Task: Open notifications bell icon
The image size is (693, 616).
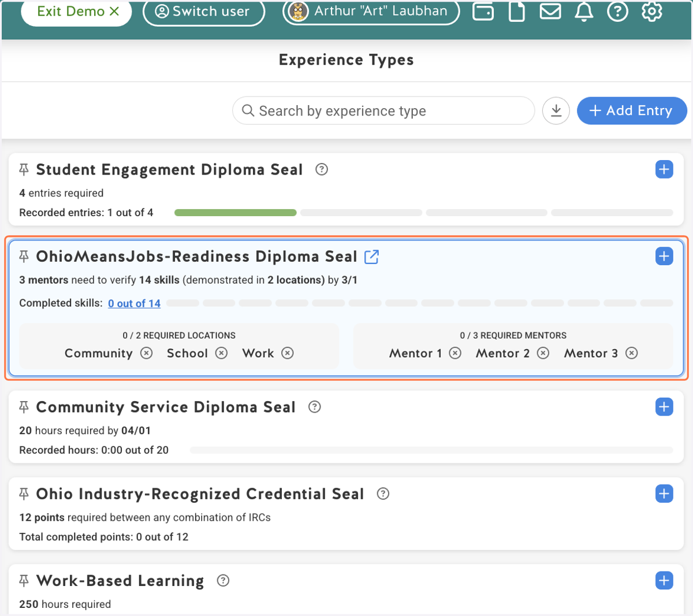Action: 584,12
